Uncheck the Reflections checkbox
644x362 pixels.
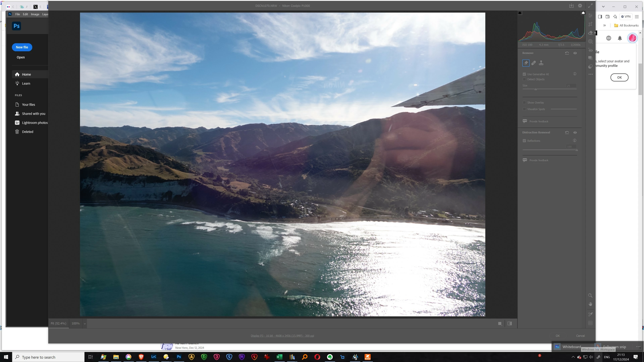point(524,141)
